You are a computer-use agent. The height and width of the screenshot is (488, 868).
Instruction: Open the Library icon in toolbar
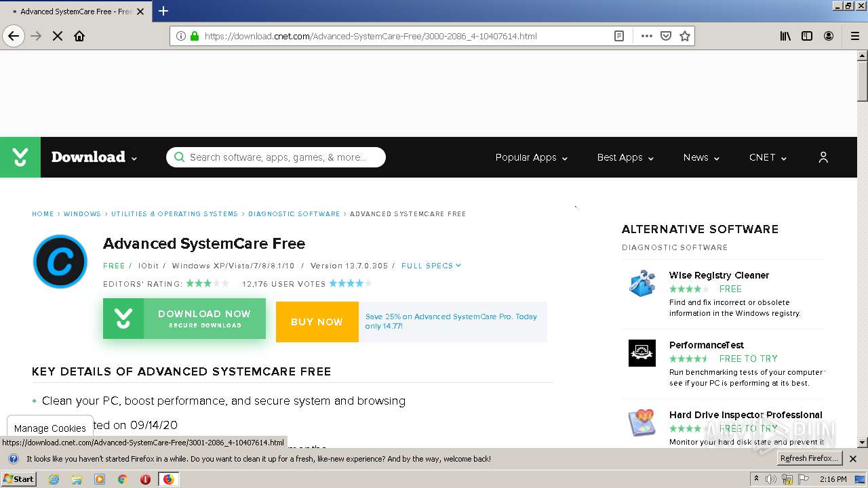[x=785, y=36]
